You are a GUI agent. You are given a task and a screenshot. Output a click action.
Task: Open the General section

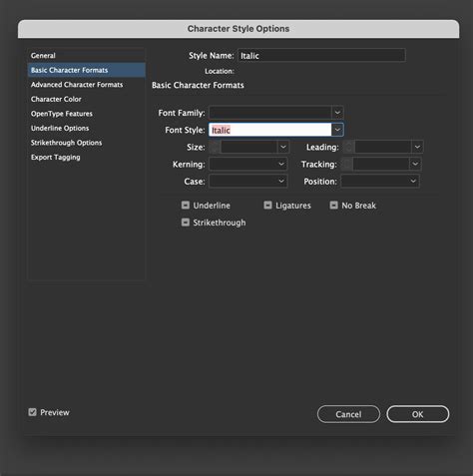[86, 56]
